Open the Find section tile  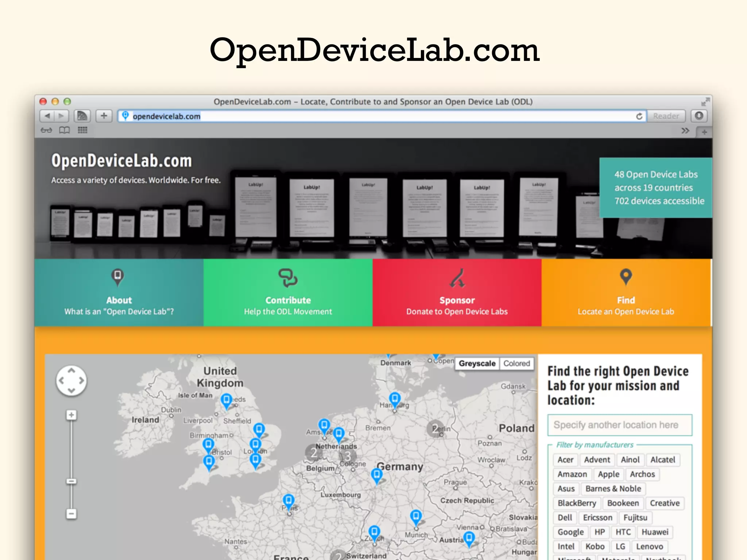tap(626, 292)
